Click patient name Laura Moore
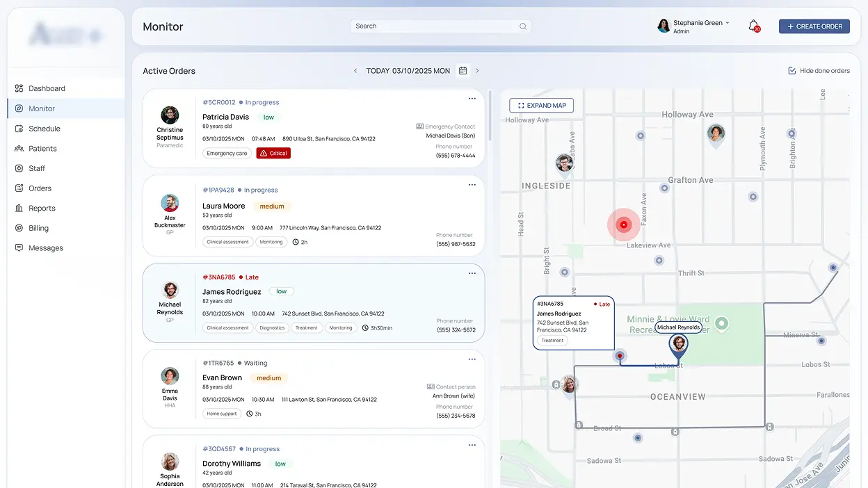The width and height of the screenshot is (868, 488). 224,206
